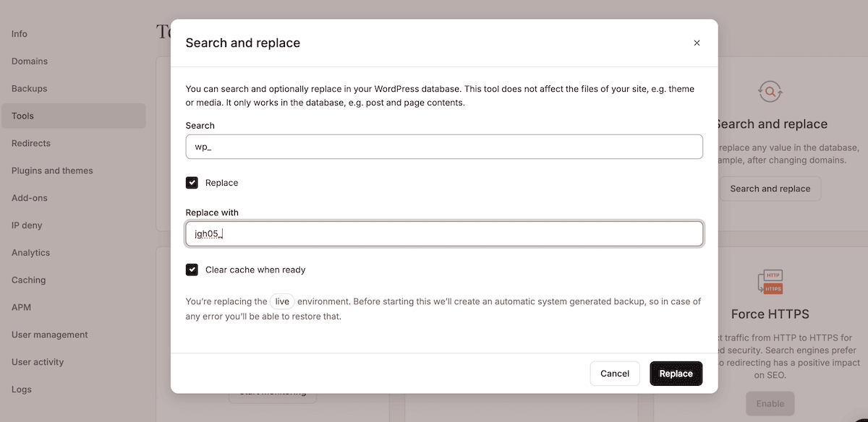Click the Search and replace dialog title
Viewport: 868px width, 422px height.
click(x=243, y=43)
